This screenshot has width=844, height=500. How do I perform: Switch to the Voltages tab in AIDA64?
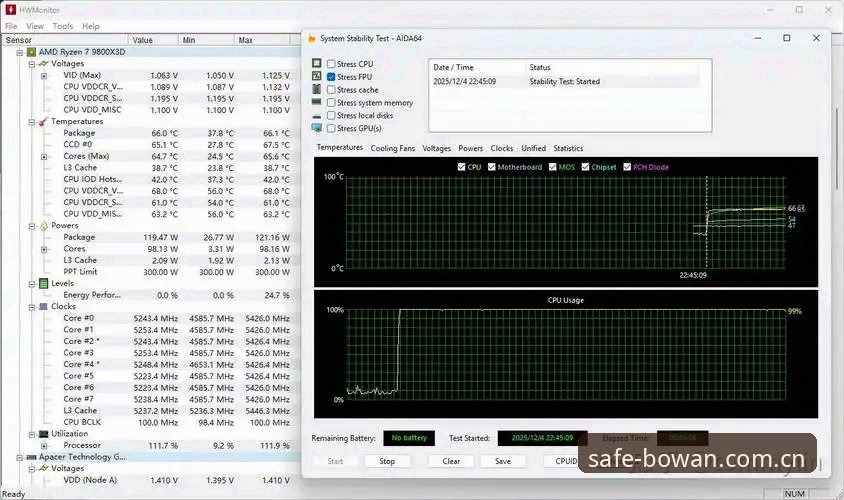[437, 148]
